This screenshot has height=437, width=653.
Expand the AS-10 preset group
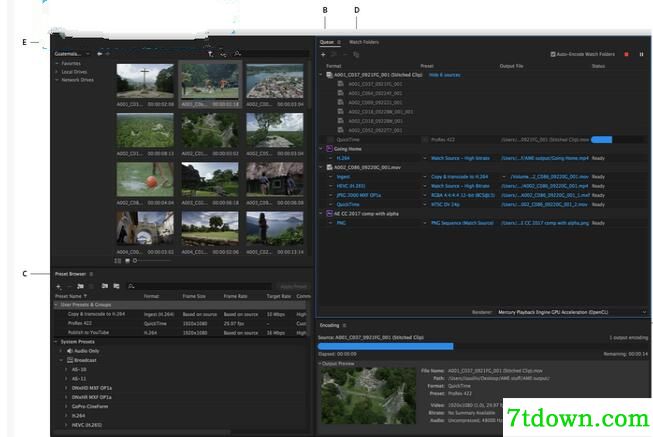tap(66, 370)
